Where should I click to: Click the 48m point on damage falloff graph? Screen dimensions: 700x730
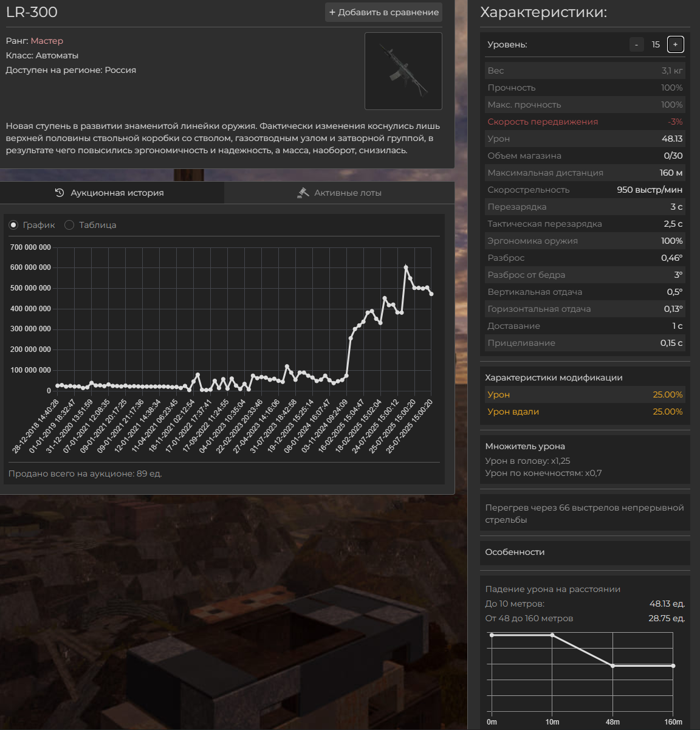pos(612,666)
